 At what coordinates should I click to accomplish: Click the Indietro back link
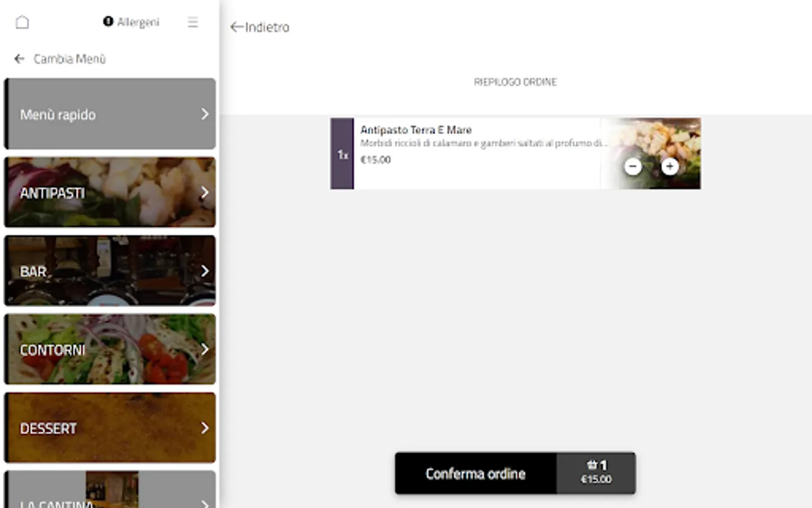260,27
